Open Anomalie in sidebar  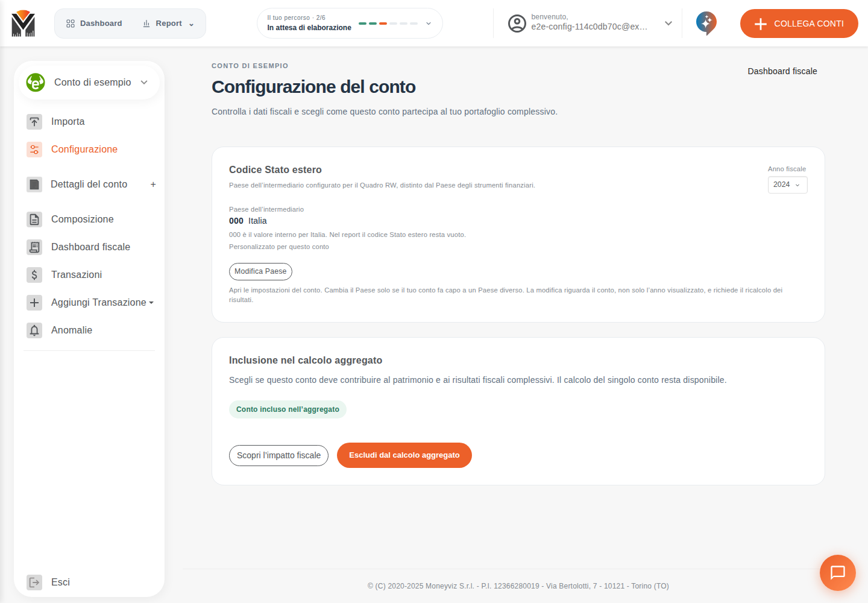click(72, 330)
